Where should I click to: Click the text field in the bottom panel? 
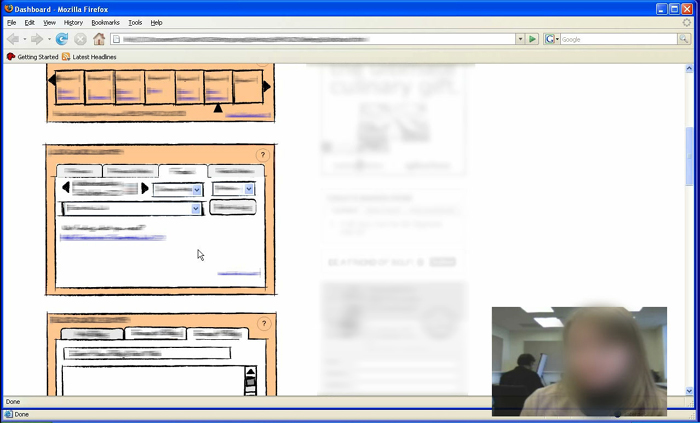147,353
